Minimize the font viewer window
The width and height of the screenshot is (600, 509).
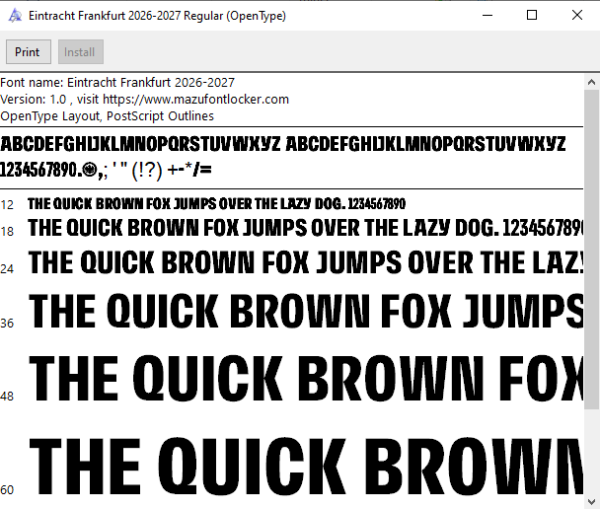(487, 15)
